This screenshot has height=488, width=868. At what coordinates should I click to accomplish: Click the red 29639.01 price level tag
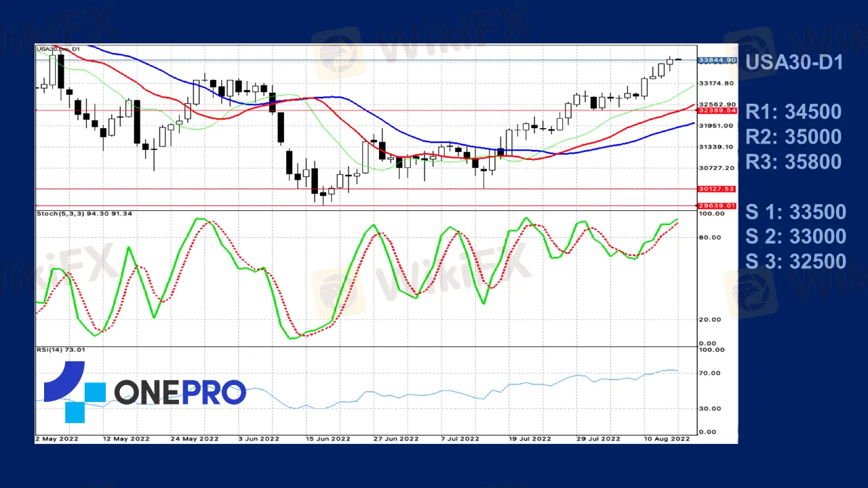(717, 205)
